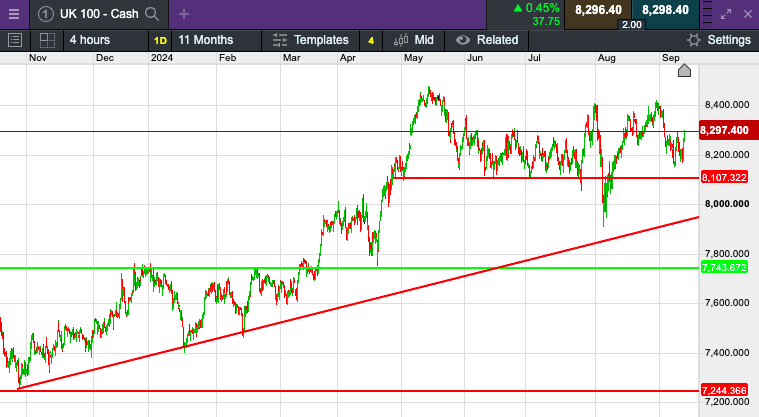The image size is (759, 417).
Task: Click the yellow 4 count badge
Action: (x=371, y=41)
